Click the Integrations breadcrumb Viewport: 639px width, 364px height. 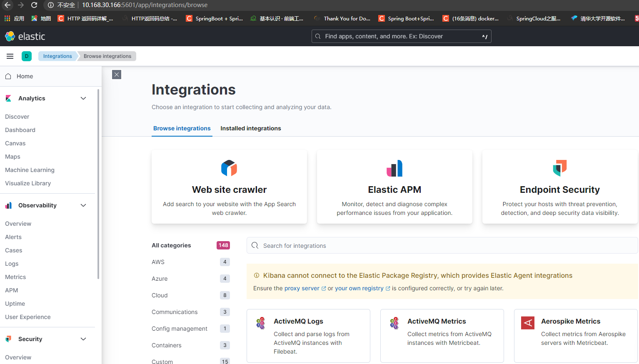tap(57, 56)
